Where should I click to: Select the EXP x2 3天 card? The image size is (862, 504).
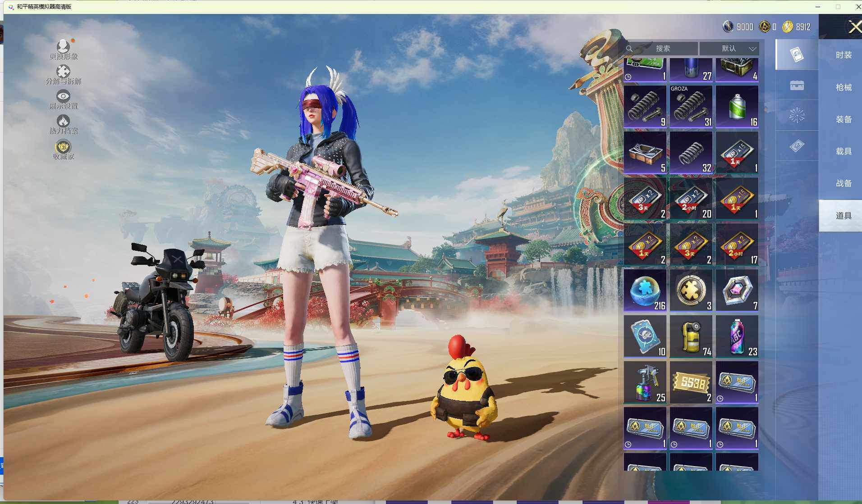[645, 199]
